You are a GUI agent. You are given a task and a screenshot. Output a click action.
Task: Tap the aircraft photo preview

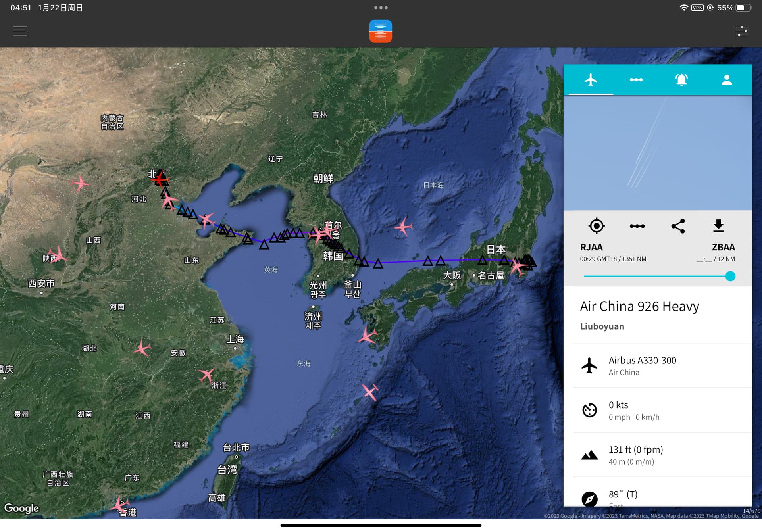point(658,153)
